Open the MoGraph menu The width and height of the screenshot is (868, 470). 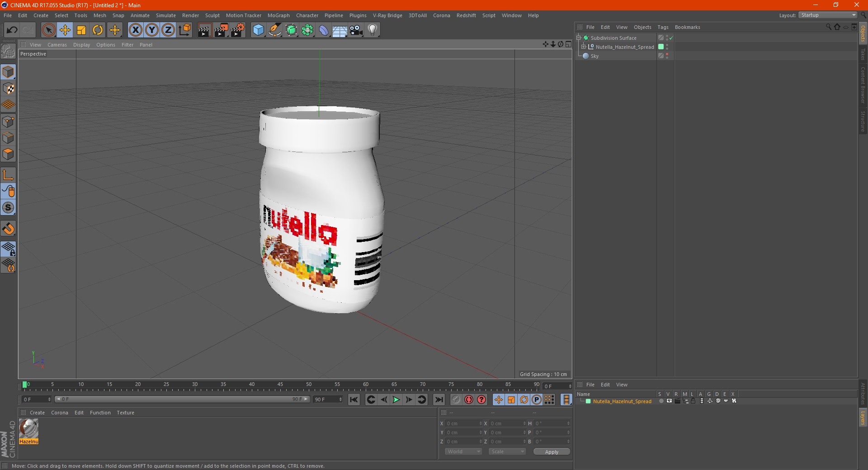[x=278, y=15]
